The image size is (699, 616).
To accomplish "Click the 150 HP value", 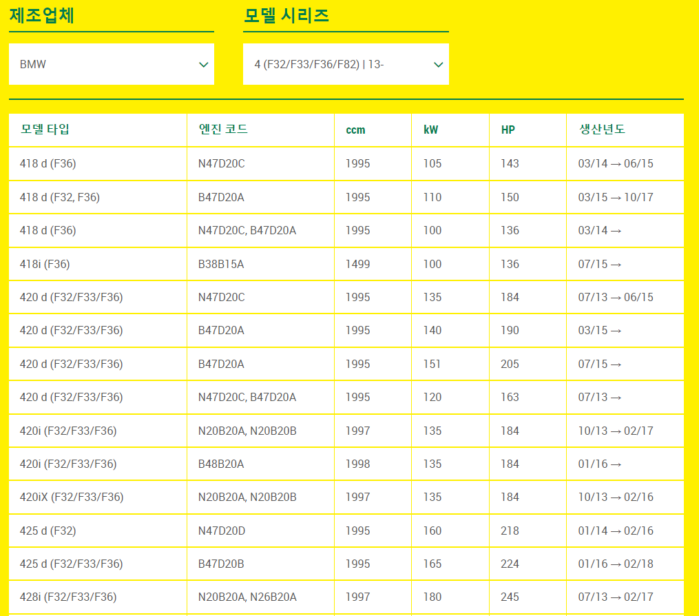I will (510, 197).
